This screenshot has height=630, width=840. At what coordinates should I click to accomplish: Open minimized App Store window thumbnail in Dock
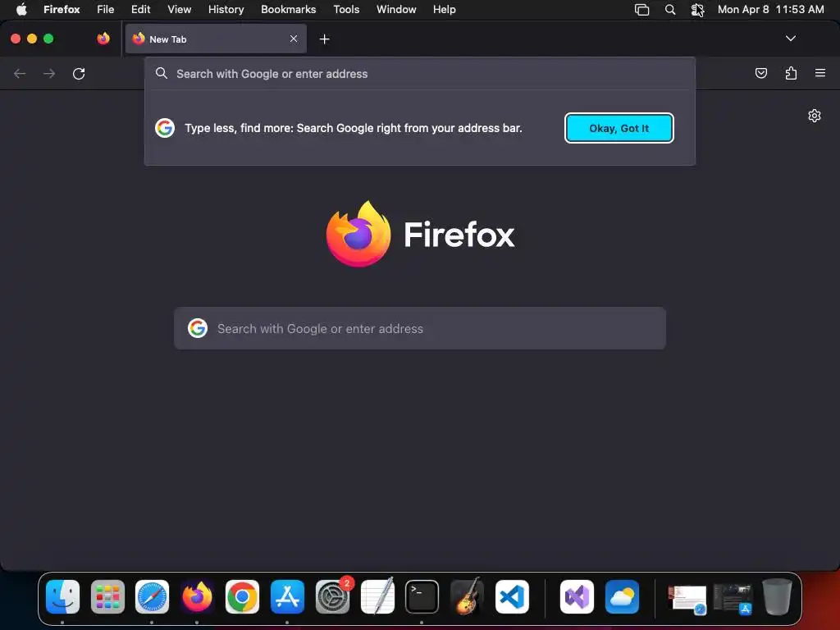tap(733, 599)
